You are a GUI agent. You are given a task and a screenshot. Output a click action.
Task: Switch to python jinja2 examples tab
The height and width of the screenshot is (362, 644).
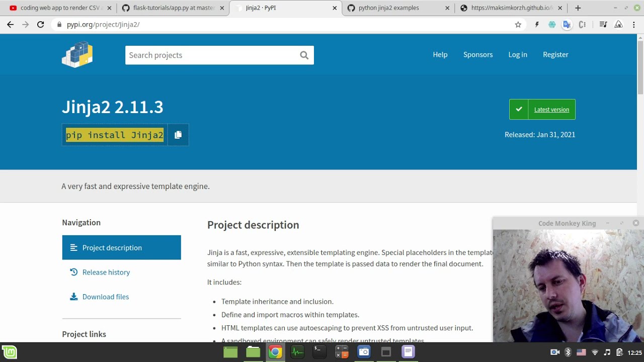click(398, 8)
